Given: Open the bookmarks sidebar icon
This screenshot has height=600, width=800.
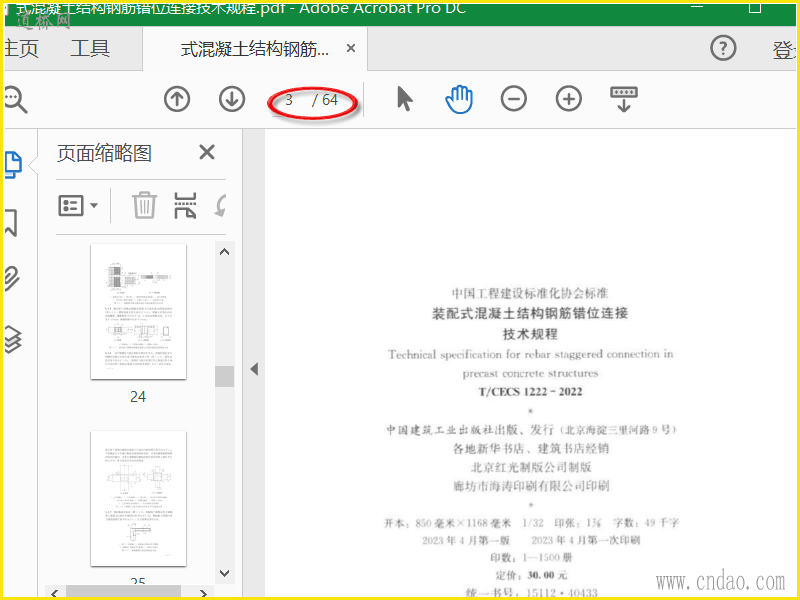Looking at the screenshot, I should [x=11, y=222].
